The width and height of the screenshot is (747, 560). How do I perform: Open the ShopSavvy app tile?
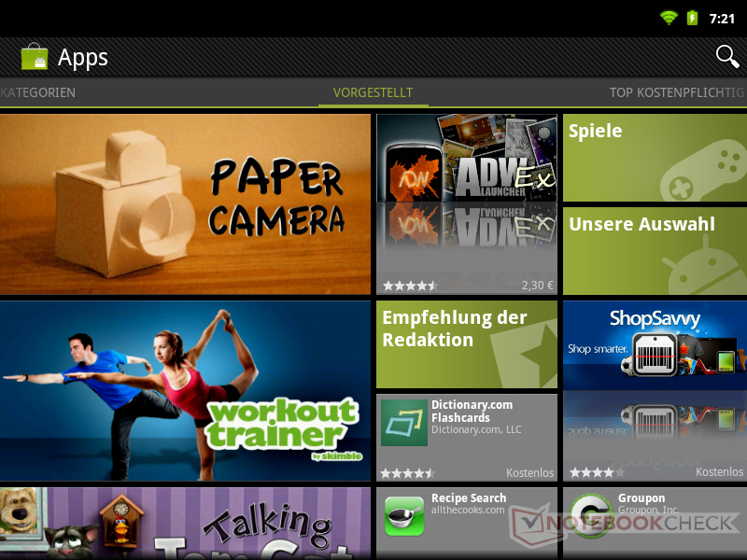click(655, 391)
